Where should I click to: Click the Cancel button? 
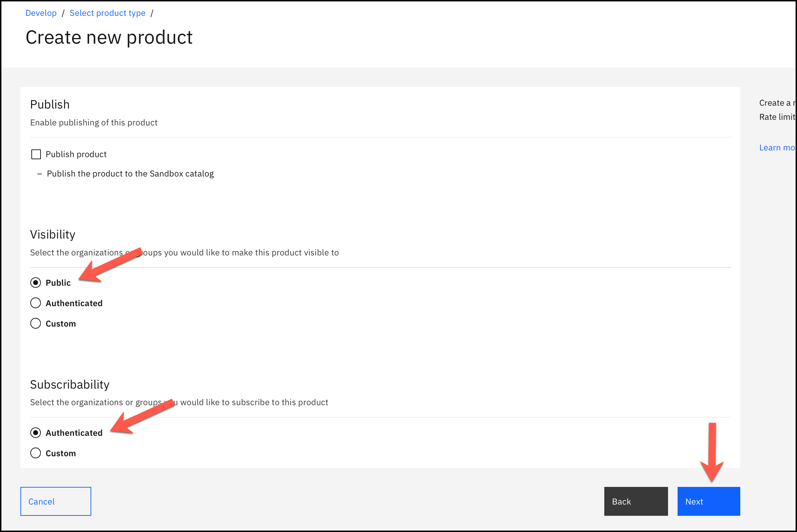click(x=55, y=501)
